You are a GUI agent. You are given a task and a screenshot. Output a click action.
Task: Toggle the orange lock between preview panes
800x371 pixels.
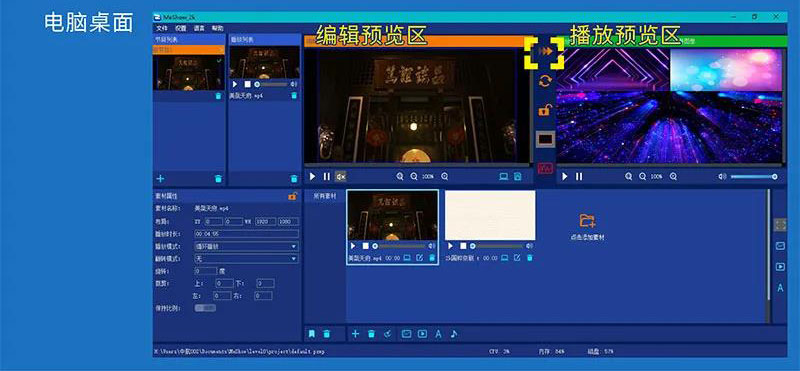pyautogui.click(x=545, y=109)
